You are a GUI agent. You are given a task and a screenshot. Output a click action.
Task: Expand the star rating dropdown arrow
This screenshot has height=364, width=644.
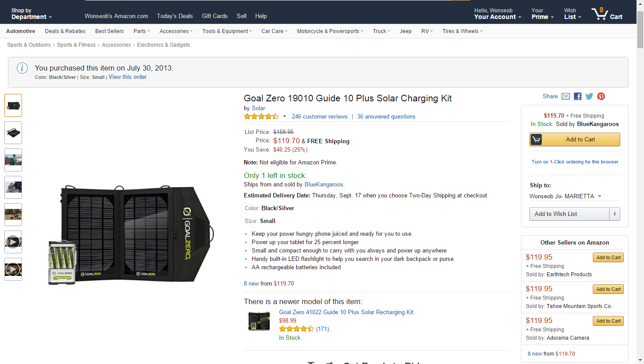(x=284, y=117)
